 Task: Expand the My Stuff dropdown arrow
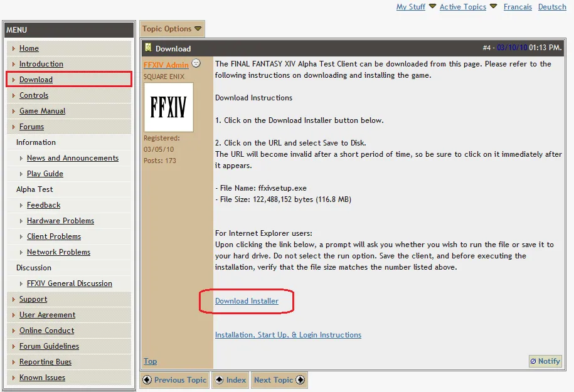[432, 6]
